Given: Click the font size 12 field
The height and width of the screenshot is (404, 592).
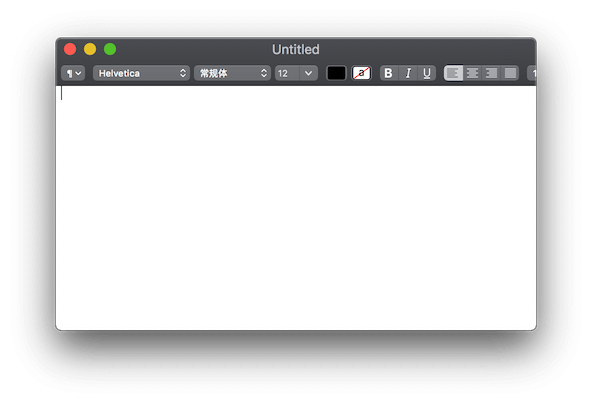Looking at the screenshot, I should [x=287, y=73].
